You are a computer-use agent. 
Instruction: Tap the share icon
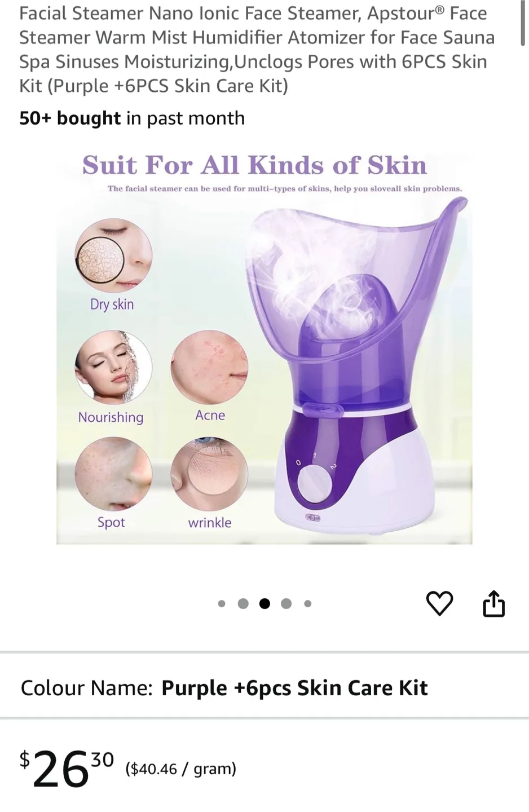click(493, 603)
